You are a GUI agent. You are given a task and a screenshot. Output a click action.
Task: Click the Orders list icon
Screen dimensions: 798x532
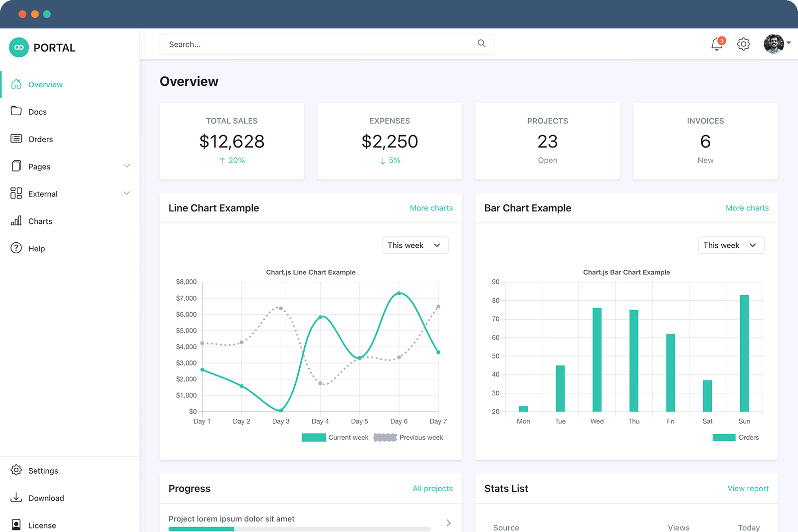click(x=16, y=138)
